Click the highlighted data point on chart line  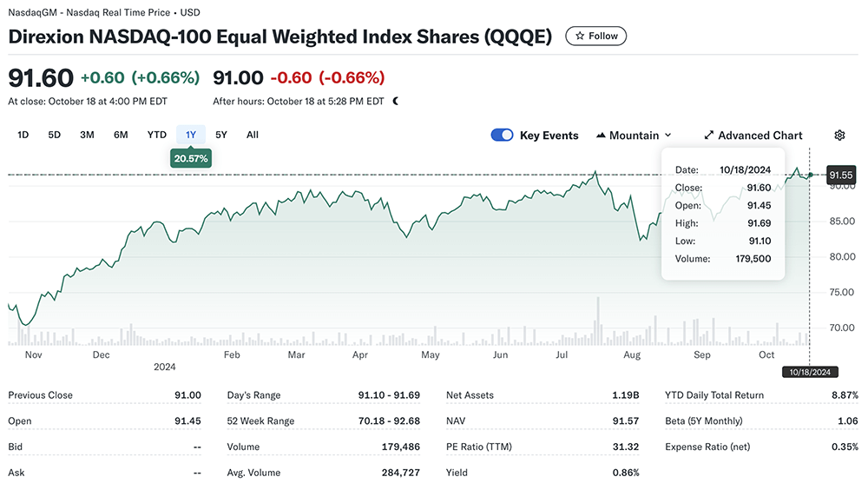pos(810,175)
